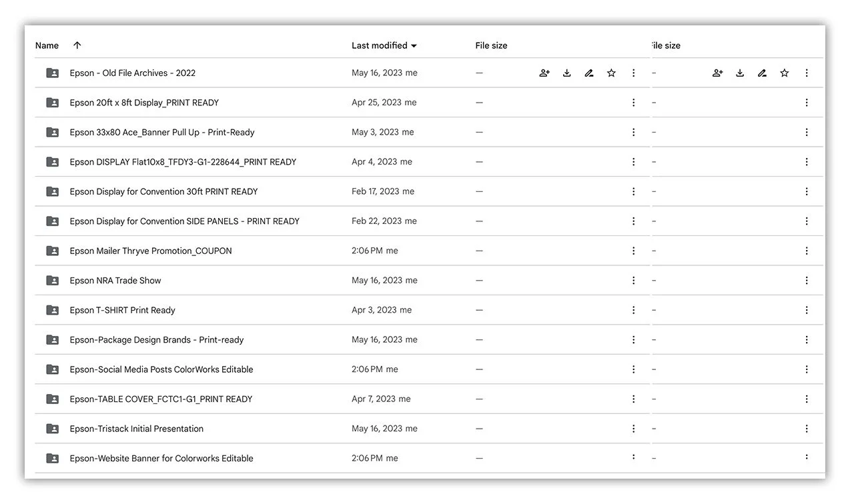Click the File size header next to Last modified
The width and height of the screenshot is (850, 504).
491,45
